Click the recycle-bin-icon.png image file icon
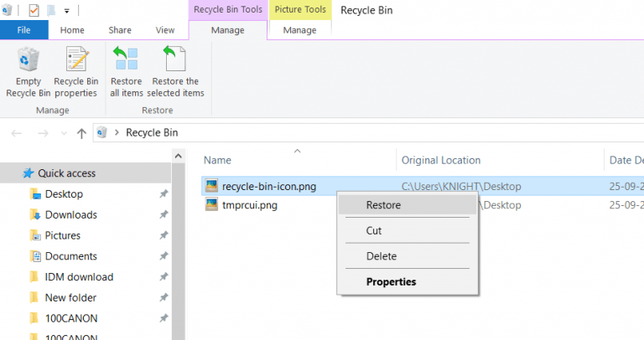 211,186
